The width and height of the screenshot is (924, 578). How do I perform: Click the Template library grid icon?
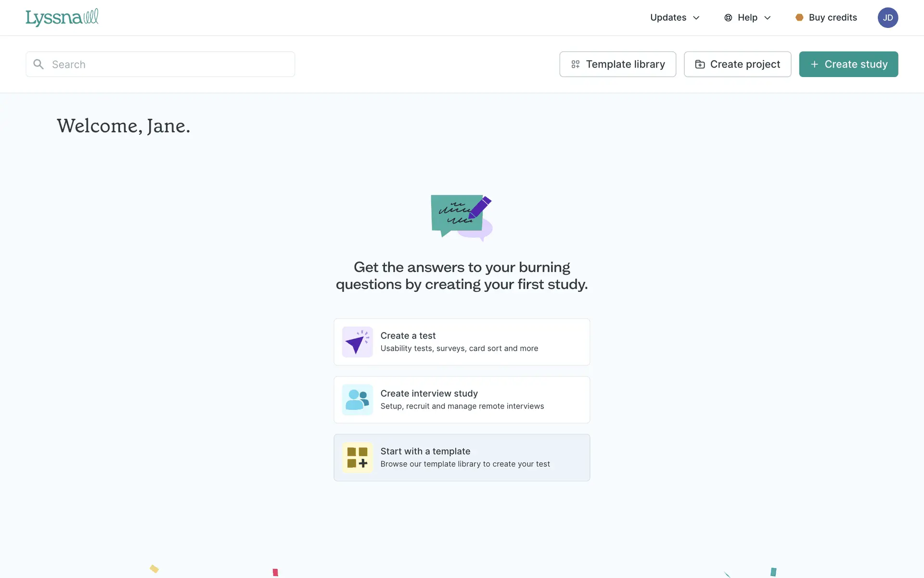(575, 64)
